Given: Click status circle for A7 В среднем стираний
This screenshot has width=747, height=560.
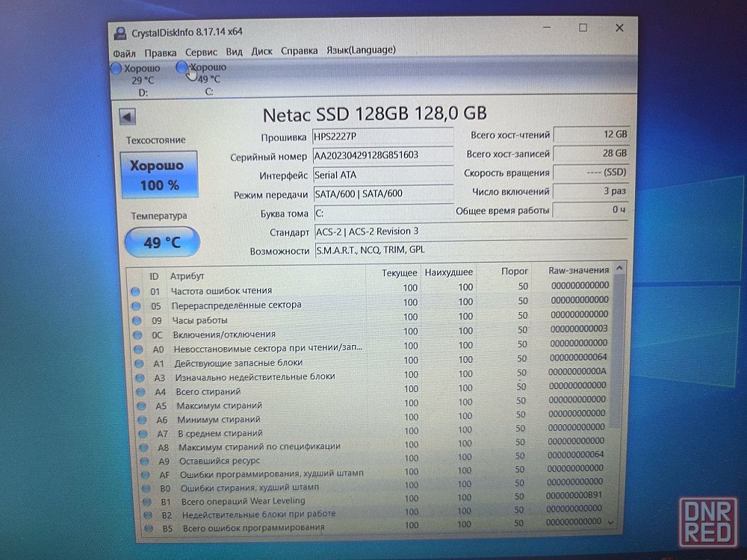Looking at the screenshot, I should tap(143, 434).
